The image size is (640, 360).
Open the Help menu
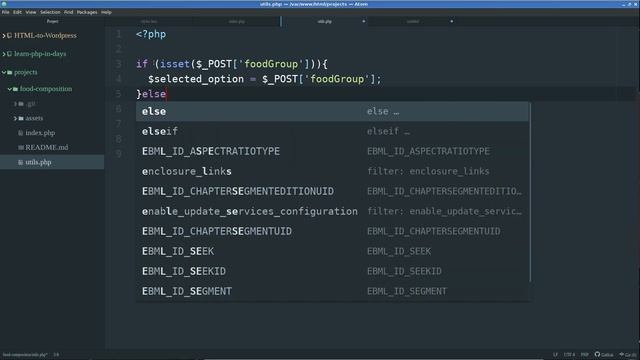(x=106, y=12)
